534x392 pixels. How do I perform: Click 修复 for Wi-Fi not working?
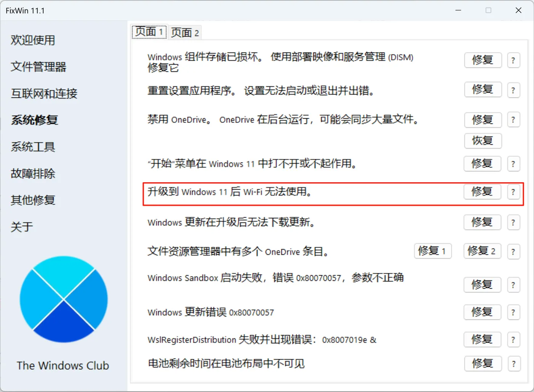pyautogui.click(x=482, y=192)
